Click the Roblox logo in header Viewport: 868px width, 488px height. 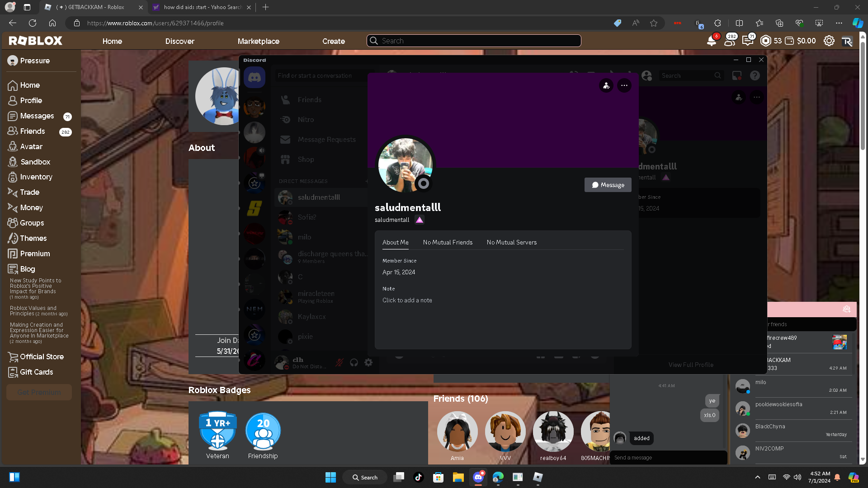[x=36, y=41]
